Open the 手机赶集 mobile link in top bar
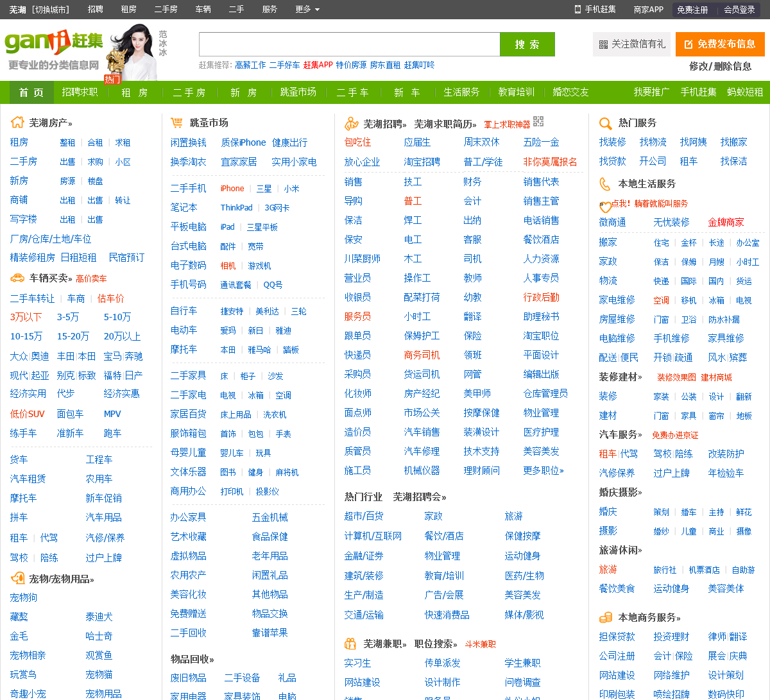 (x=595, y=10)
